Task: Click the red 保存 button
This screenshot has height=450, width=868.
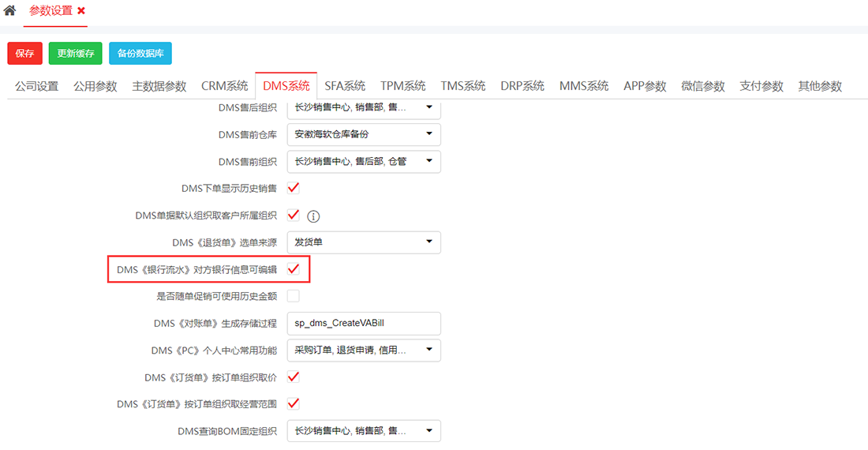Action: tap(24, 53)
